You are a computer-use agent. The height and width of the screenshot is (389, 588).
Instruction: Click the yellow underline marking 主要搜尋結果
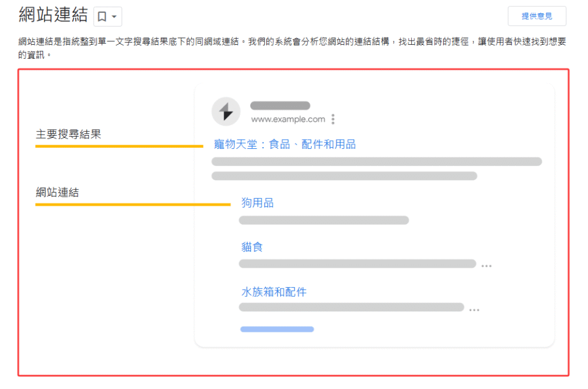click(119, 147)
